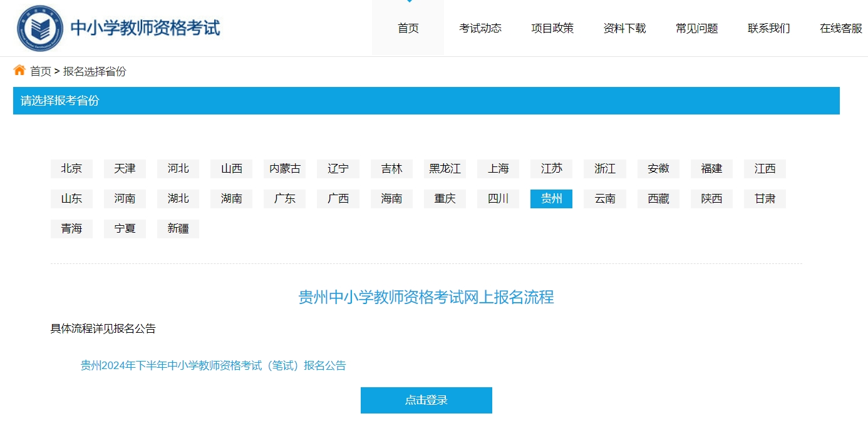Select 青海 province

coord(71,229)
